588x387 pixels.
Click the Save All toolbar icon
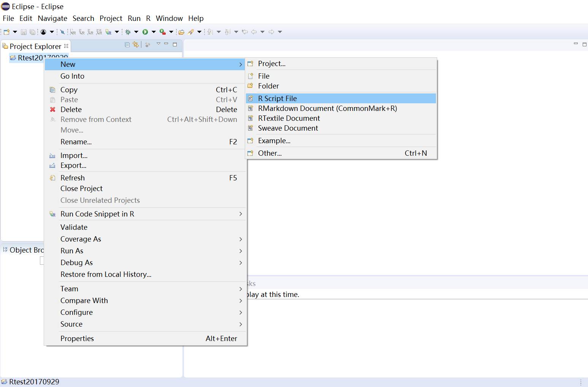(x=33, y=32)
